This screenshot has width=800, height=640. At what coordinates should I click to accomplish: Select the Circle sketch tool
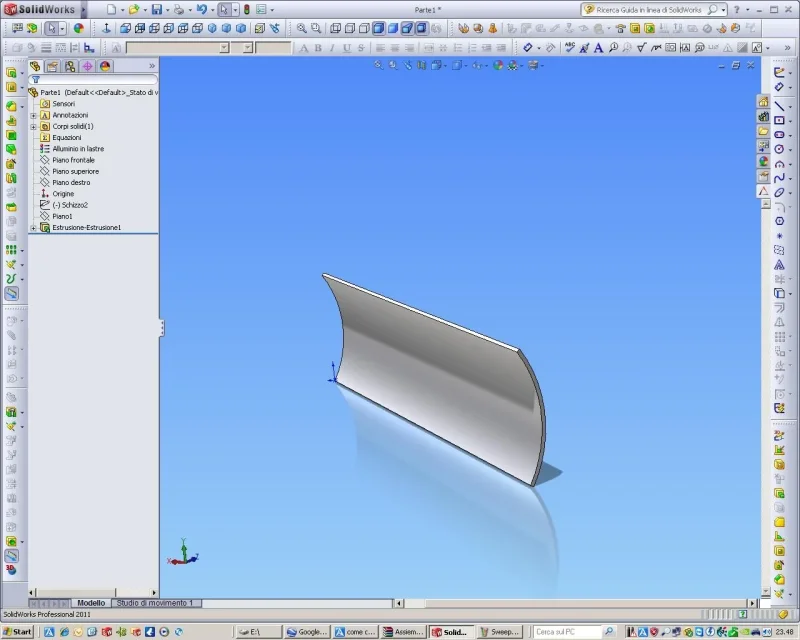coord(779,149)
